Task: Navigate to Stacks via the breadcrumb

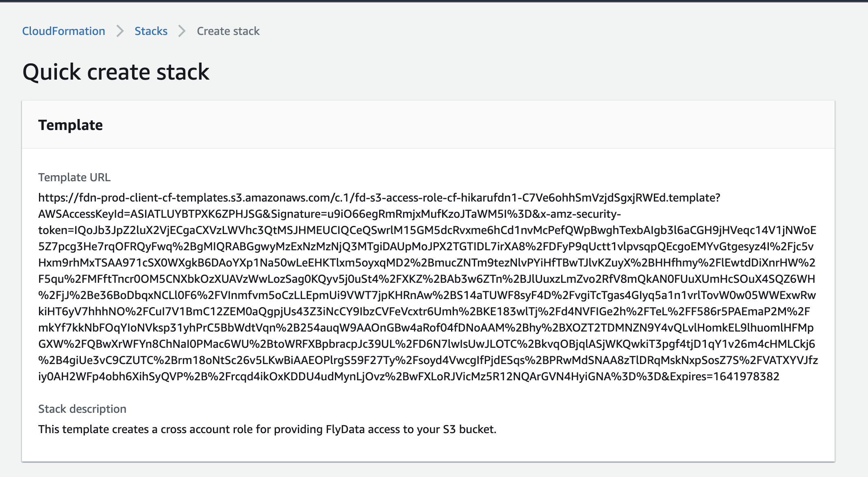Action: (151, 31)
